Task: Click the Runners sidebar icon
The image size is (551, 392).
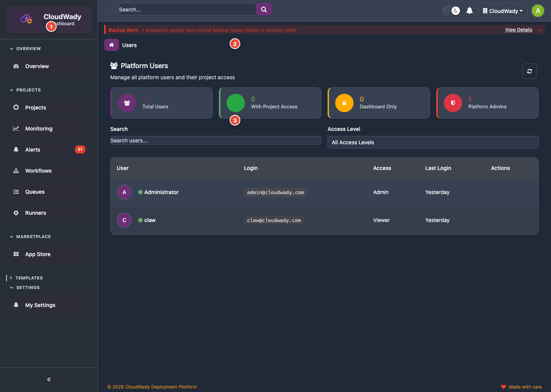Action: coord(16,213)
